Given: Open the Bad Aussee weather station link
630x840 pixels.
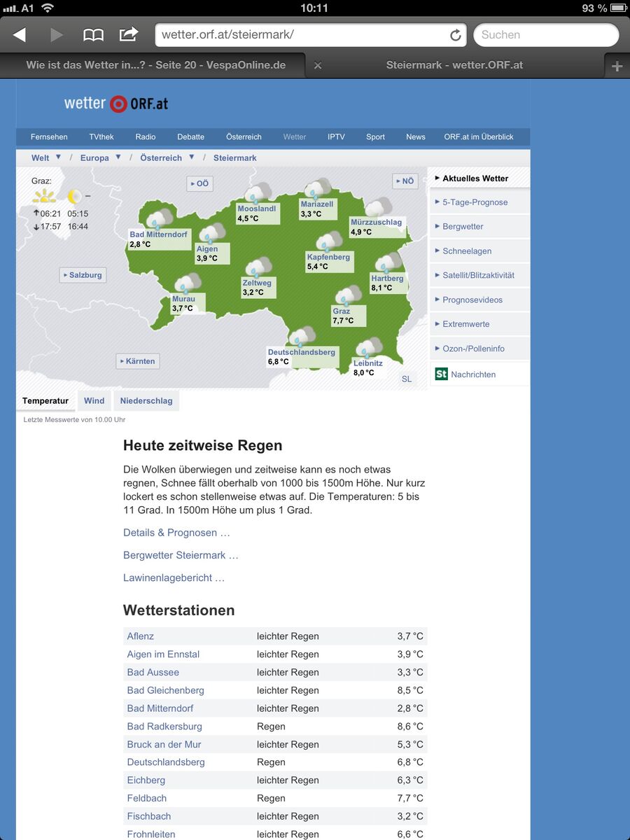Looking at the screenshot, I should (153, 672).
